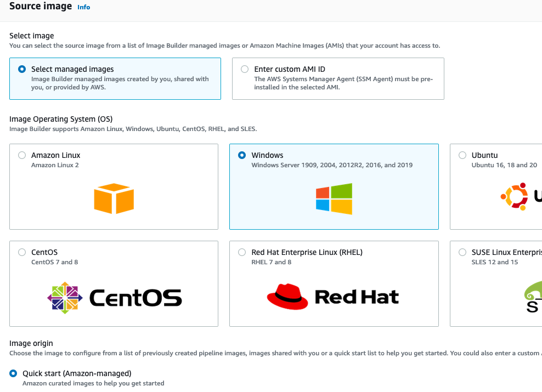Click the CentOS pinwheel logo

pos(65,298)
